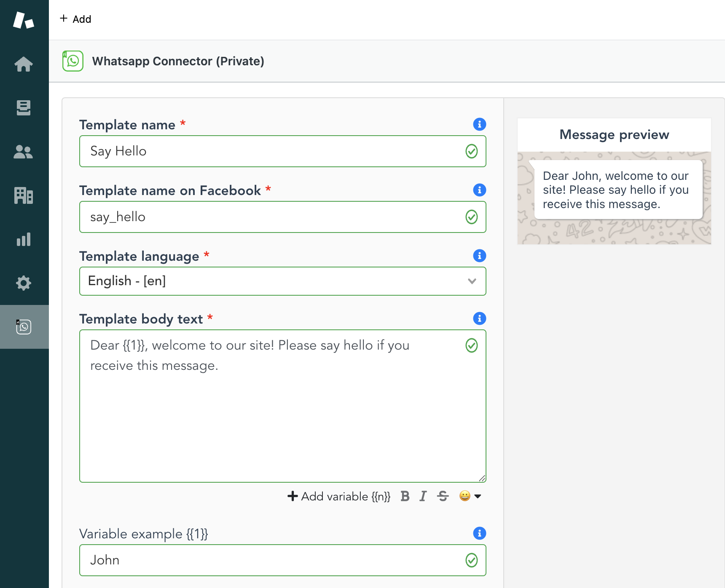Show info for Template body text
The image size is (725, 588).
[x=479, y=318]
